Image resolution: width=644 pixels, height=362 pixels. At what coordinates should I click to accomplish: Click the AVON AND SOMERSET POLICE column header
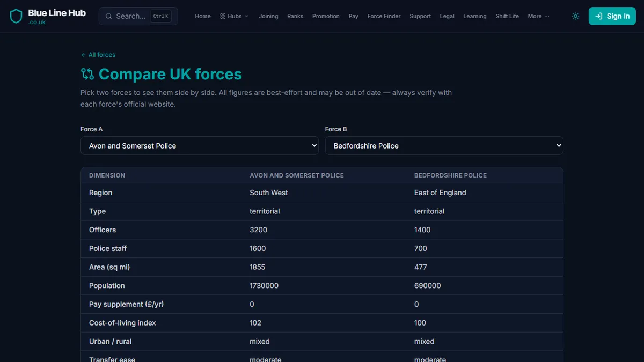pos(297,175)
